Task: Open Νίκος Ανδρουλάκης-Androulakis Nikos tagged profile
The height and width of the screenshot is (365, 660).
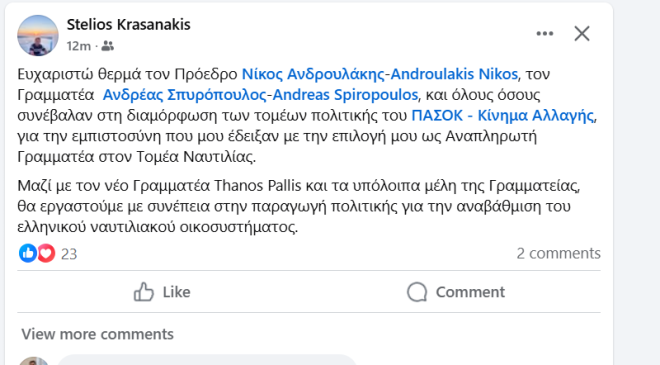Action: tap(380, 74)
